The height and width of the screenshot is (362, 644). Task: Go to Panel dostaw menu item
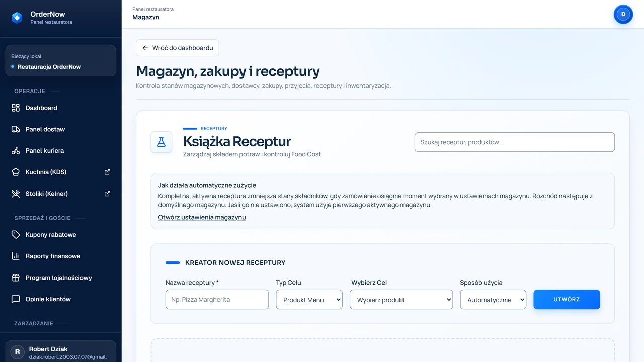point(61,129)
